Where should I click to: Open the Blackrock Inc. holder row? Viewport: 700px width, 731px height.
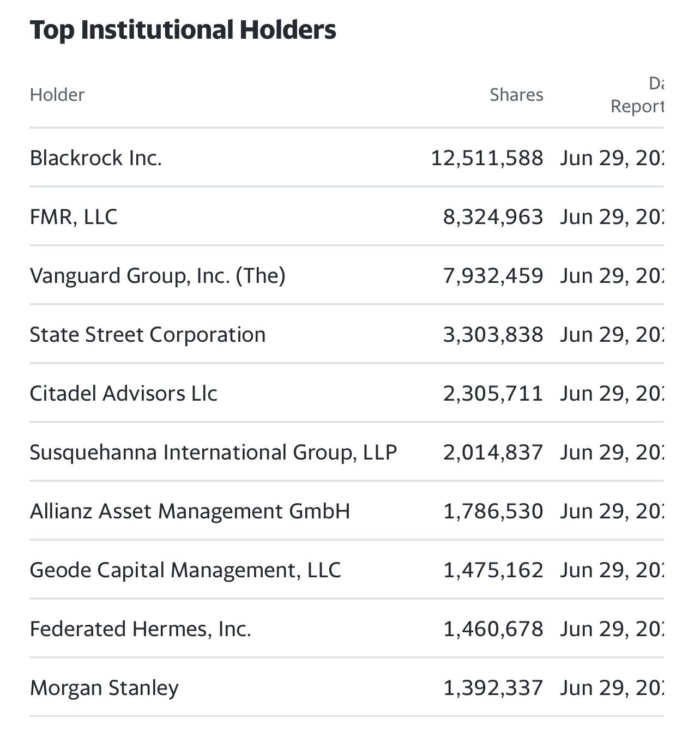[96, 158]
